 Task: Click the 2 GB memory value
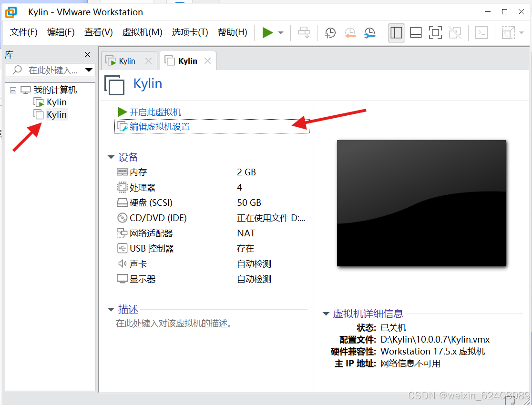(x=246, y=172)
